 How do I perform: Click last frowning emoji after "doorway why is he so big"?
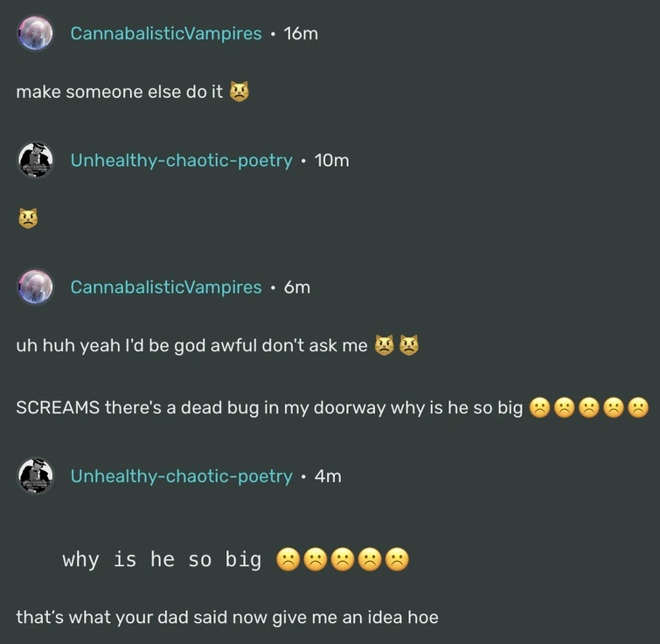tap(638, 407)
